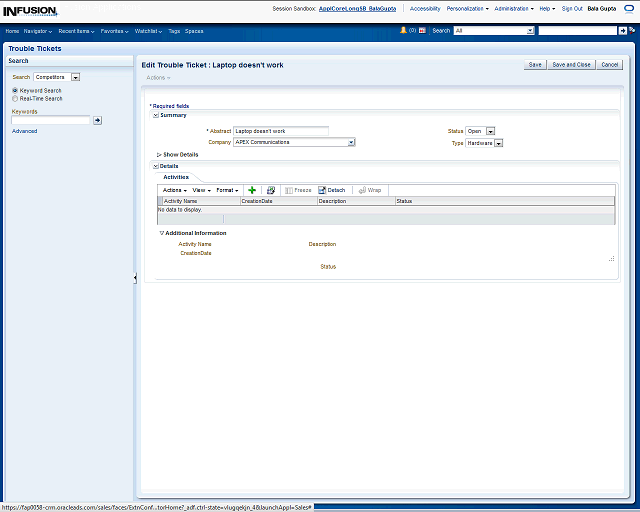This screenshot has height=512, width=640.
Task: Click the Abstract text field
Action: (x=280, y=131)
